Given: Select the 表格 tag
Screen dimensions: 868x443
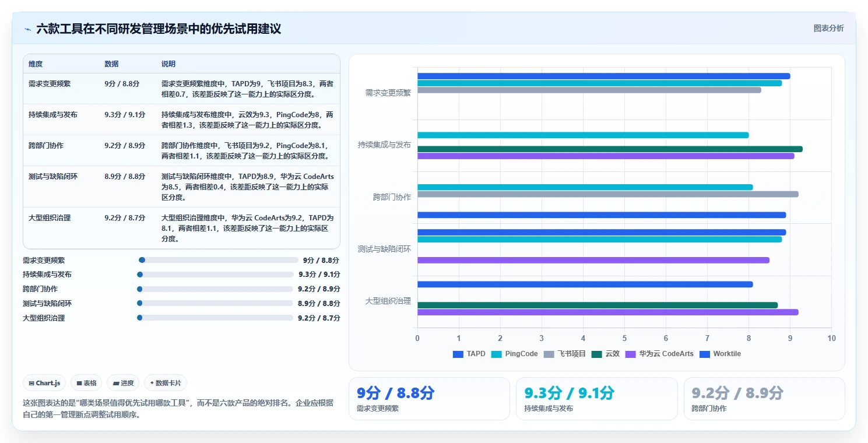Looking at the screenshot, I should [x=86, y=383].
